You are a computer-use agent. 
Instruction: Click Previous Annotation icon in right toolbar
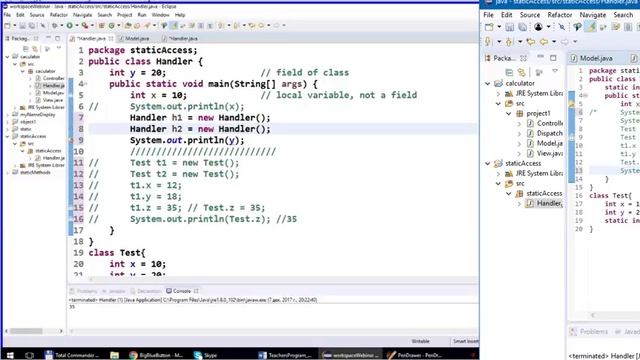509,42
